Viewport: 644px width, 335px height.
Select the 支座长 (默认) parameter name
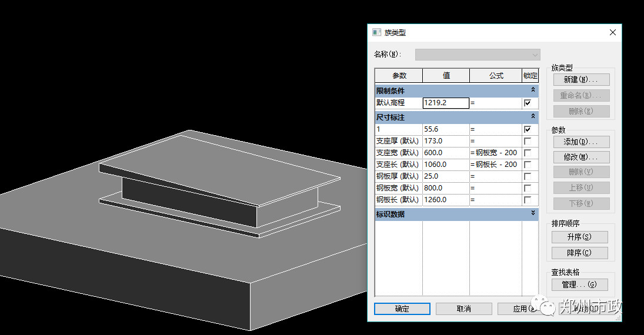(399, 165)
